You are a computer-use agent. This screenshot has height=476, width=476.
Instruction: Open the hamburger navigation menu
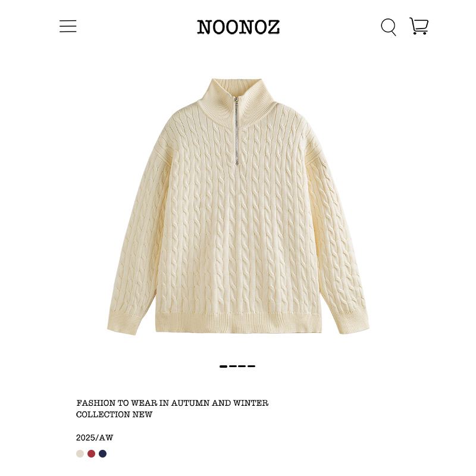click(68, 26)
